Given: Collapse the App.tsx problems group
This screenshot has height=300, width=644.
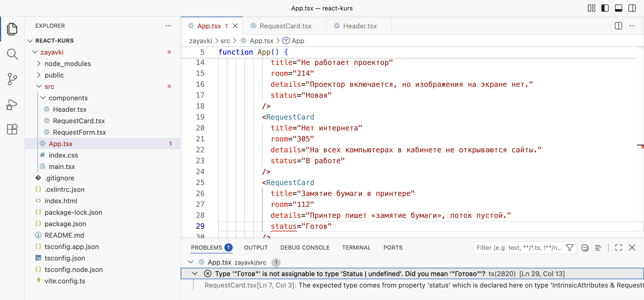Looking at the screenshot, I should click(x=191, y=262).
